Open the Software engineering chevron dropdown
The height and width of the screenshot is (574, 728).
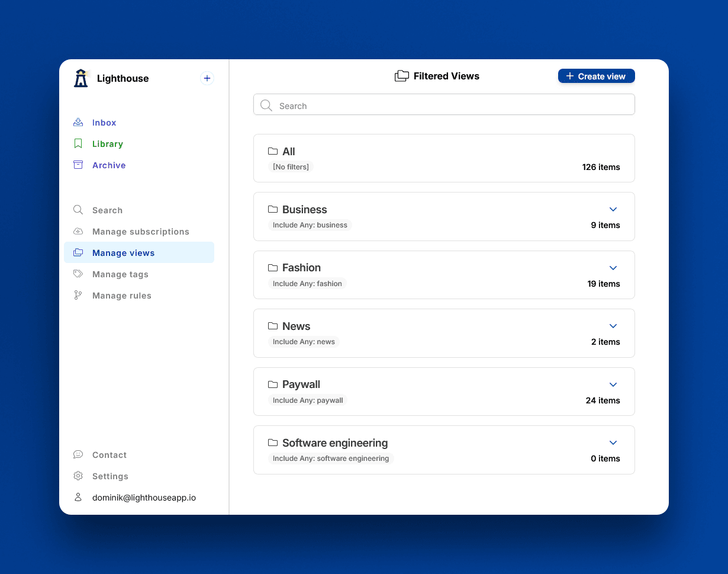click(x=613, y=443)
